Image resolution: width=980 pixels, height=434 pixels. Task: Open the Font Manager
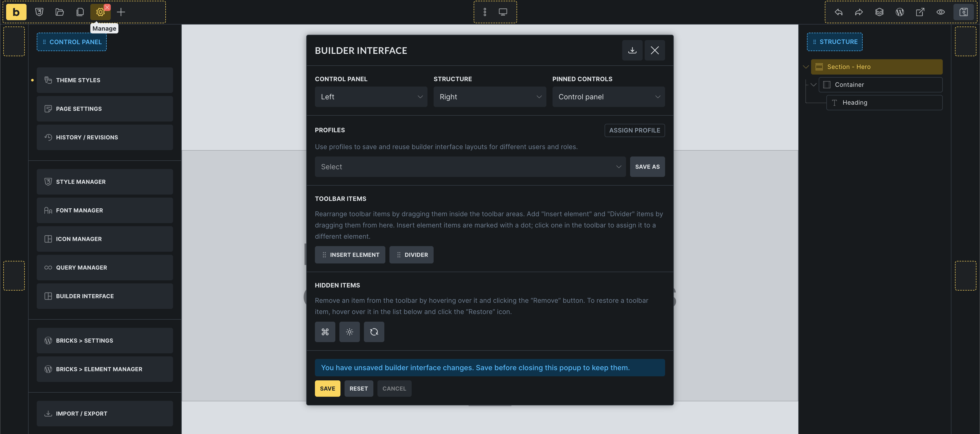[x=105, y=210]
